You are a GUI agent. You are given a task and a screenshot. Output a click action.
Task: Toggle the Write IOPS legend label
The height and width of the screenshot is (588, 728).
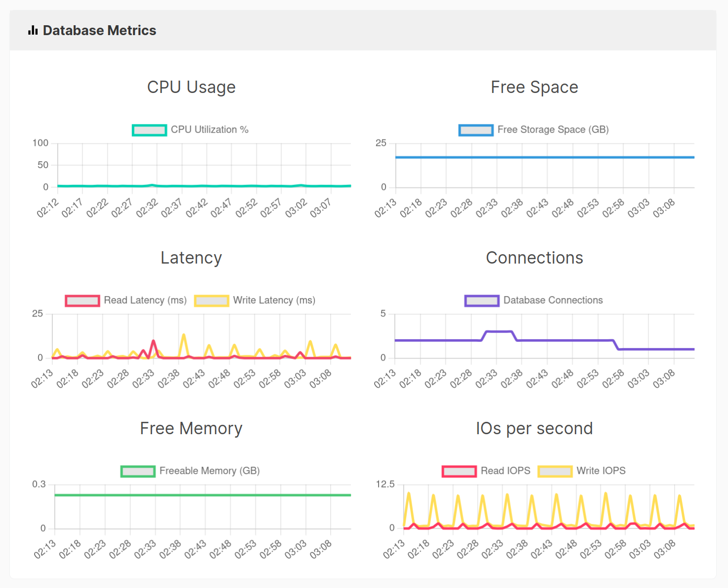600,471
